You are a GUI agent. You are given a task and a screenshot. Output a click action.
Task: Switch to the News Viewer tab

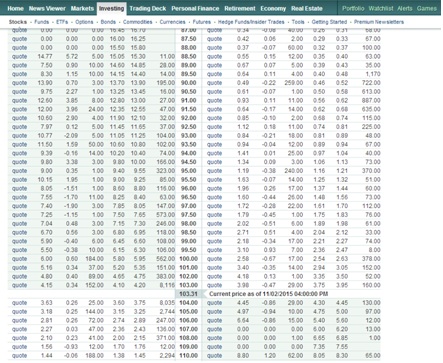coord(47,8)
